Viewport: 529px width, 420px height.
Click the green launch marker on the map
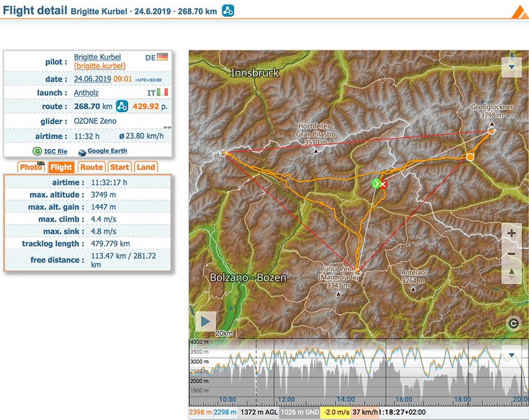tap(375, 184)
